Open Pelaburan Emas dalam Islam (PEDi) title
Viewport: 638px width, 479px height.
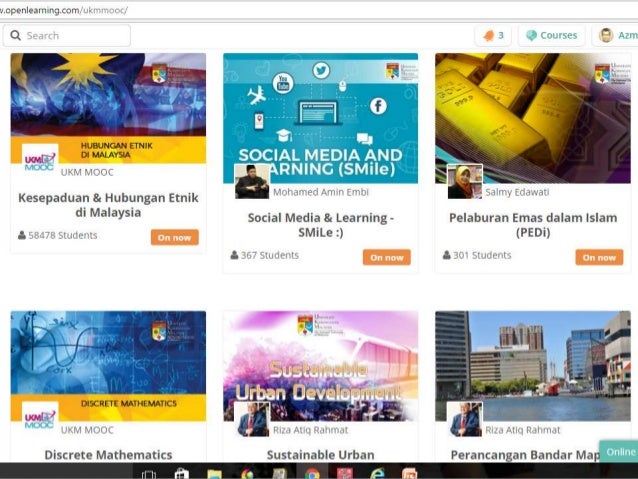point(533,225)
